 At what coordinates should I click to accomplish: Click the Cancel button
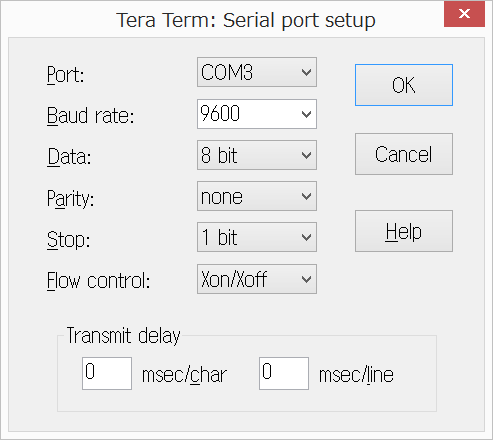tap(404, 154)
